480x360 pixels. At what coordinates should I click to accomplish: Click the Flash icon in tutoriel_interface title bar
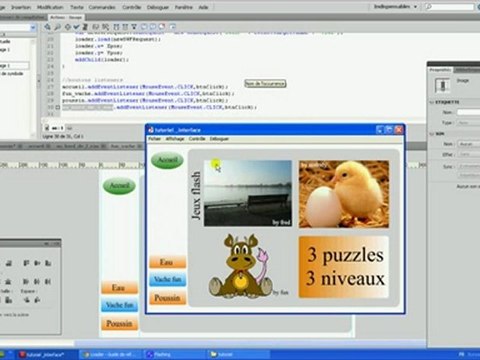[151, 130]
